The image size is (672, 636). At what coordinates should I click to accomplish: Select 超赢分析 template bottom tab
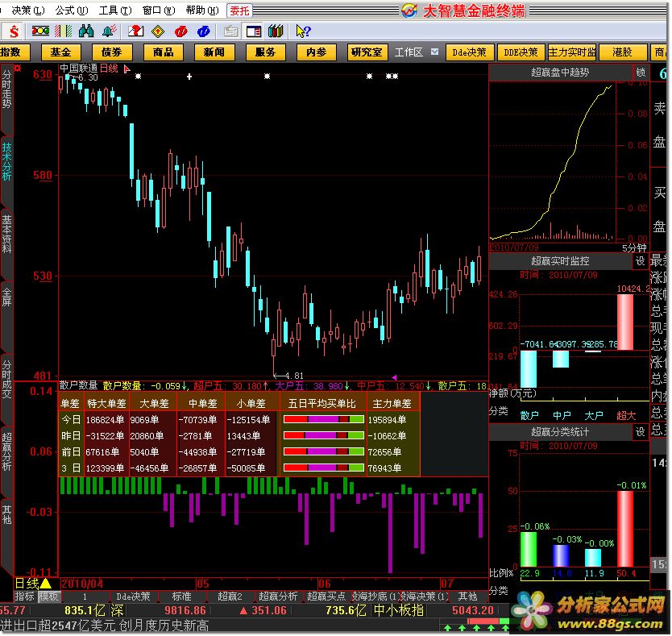(278, 597)
